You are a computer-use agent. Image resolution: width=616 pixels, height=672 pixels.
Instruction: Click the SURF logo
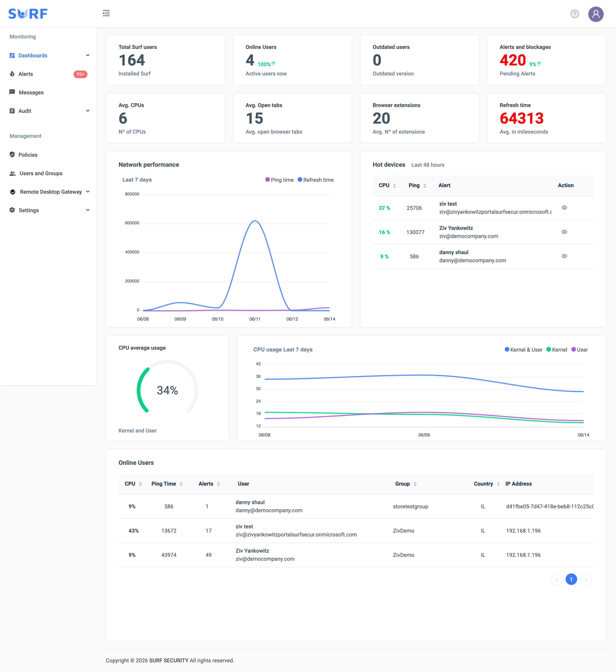[x=28, y=14]
